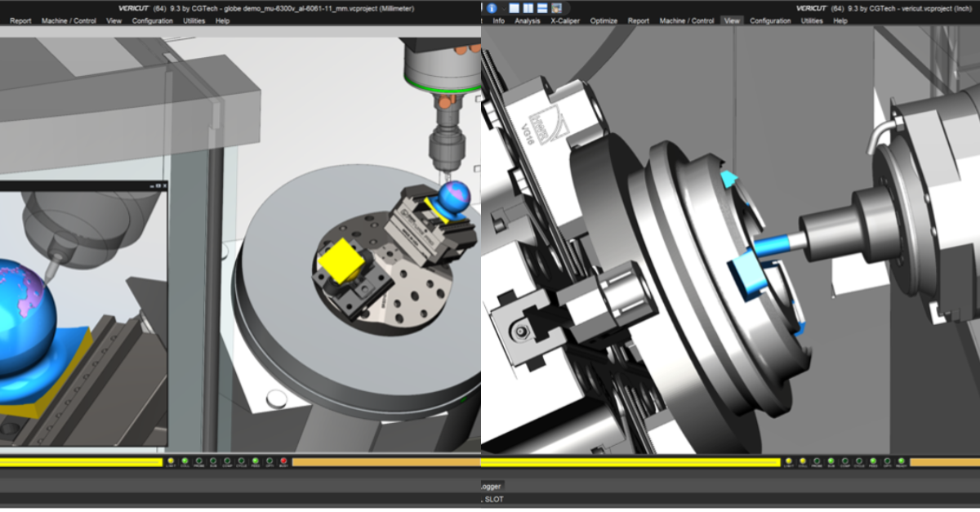Toggle the FEED status light in right window

point(872,461)
